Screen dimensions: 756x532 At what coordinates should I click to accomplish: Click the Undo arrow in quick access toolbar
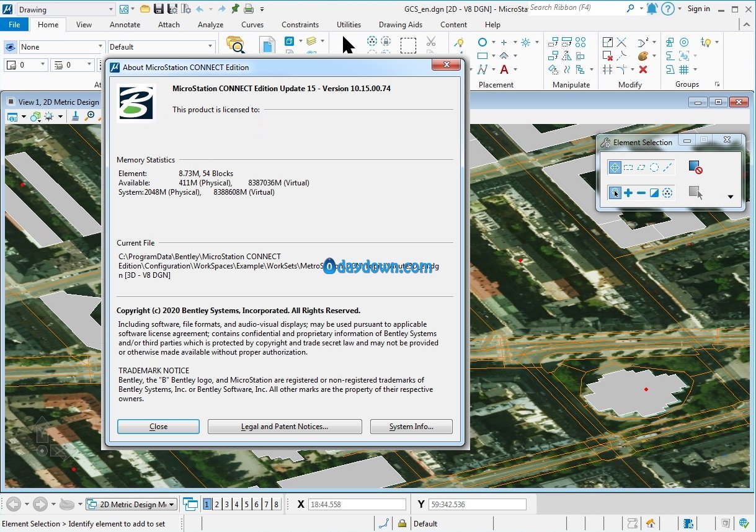pyautogui.click(x=200, y=9)
